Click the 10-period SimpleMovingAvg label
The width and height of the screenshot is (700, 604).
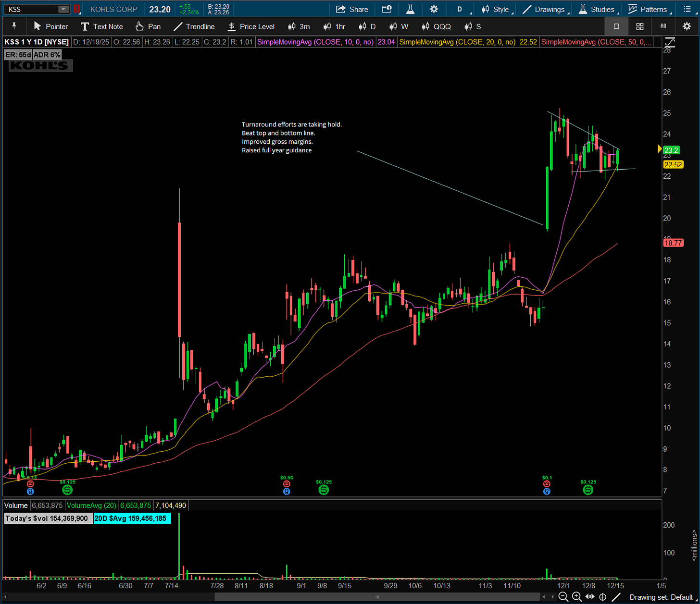pos(315,42)
